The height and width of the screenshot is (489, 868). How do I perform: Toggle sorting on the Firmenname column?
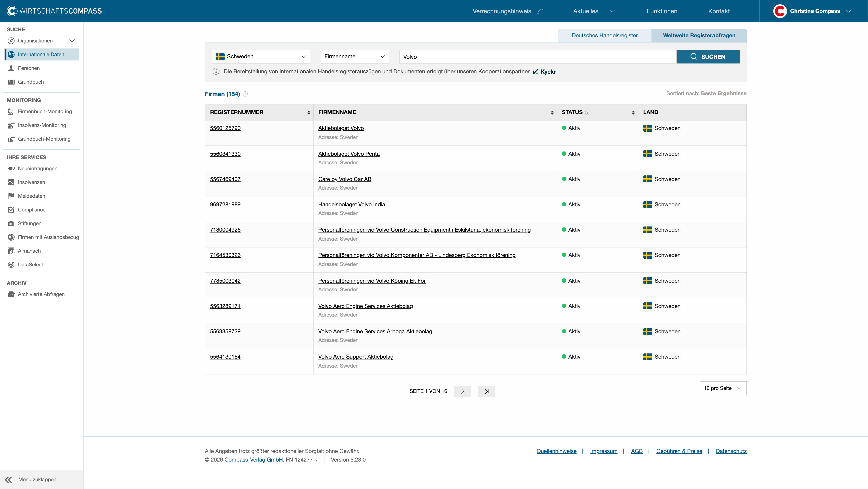[x=552, y=113]
